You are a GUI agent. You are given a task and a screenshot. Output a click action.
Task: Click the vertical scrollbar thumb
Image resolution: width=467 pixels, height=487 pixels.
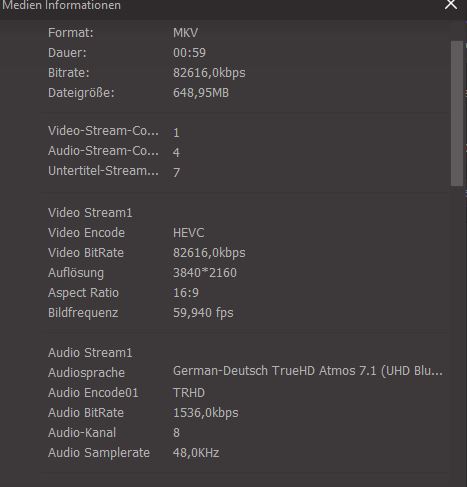point(457,113)
